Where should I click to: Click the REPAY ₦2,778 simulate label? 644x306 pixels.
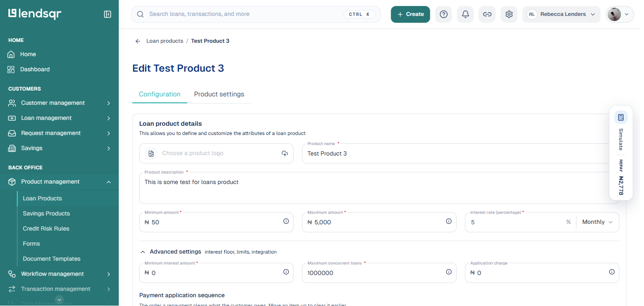point(621,177)
